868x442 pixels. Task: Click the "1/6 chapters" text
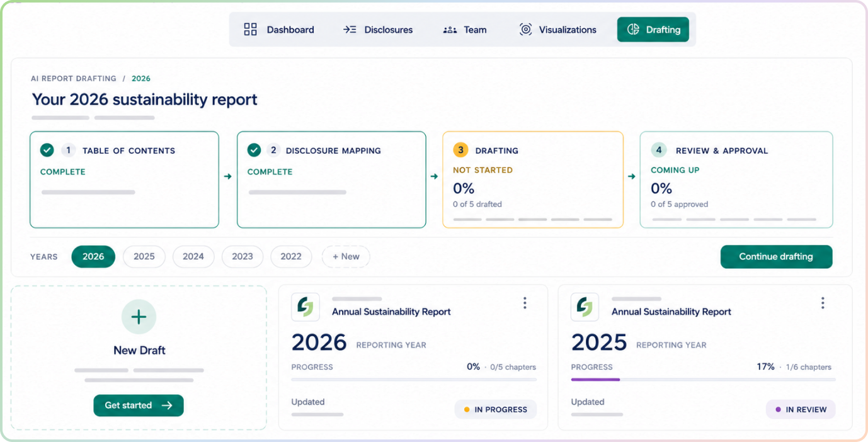point(809,367)
